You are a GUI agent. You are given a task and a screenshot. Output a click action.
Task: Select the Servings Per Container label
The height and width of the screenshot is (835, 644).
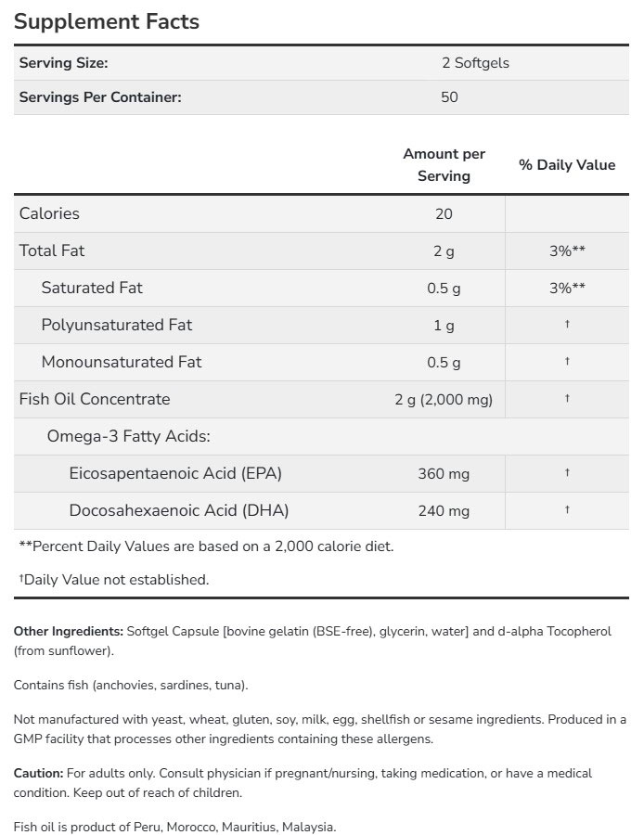[100, 96]
